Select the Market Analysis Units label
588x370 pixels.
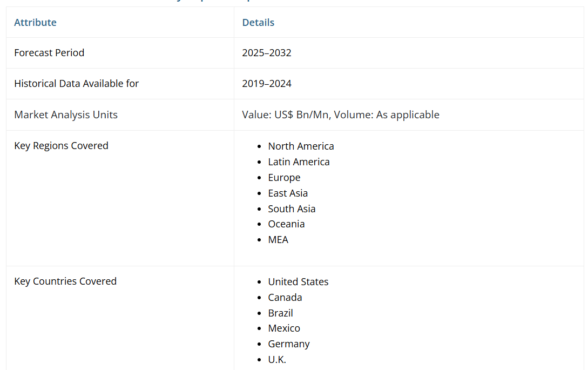[66, 115]
